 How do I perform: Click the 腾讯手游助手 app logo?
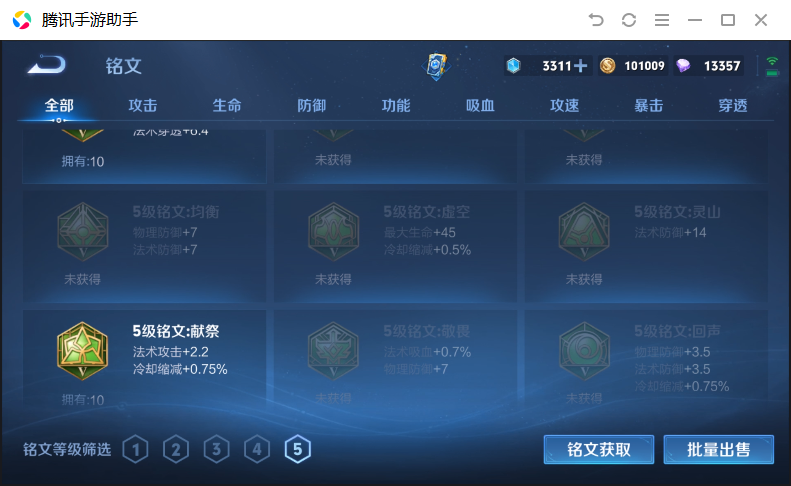22,20
